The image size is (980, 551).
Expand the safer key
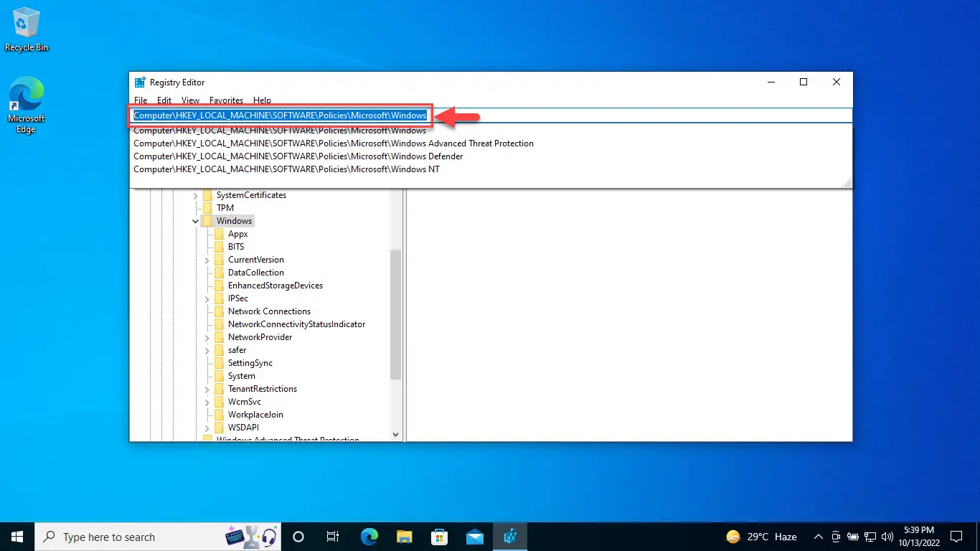click(x=207, y=350)
